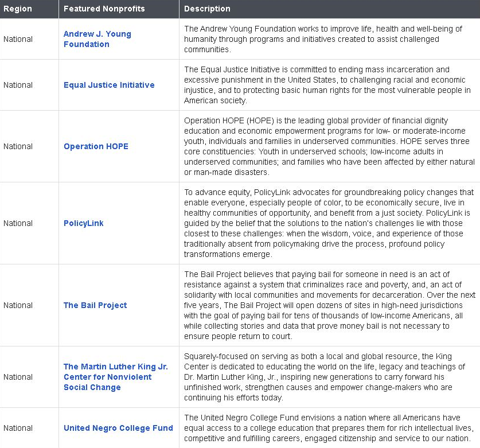Image resolution: width=480 pixels, height=448 pixels.
Task: Click the King Center description paragraph
Action: pyautogui.click(x=325, y=377)
